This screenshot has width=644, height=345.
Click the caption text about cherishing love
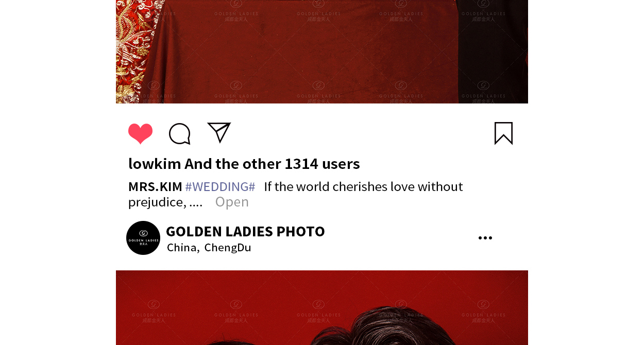click(363, 186)
